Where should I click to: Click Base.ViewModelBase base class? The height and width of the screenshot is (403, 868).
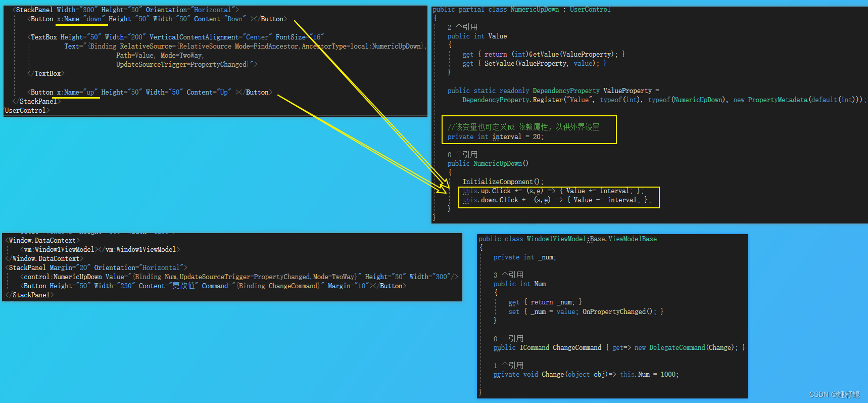(623, 239)
